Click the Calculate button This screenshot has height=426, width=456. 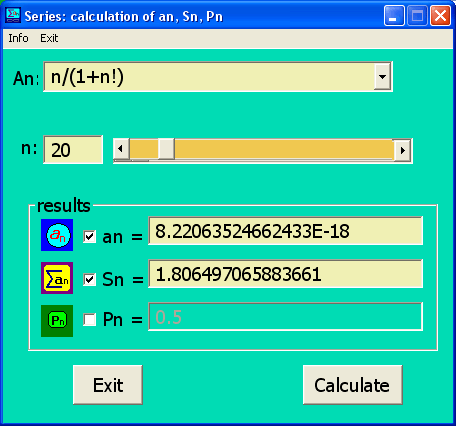click(x=353, y=385)
